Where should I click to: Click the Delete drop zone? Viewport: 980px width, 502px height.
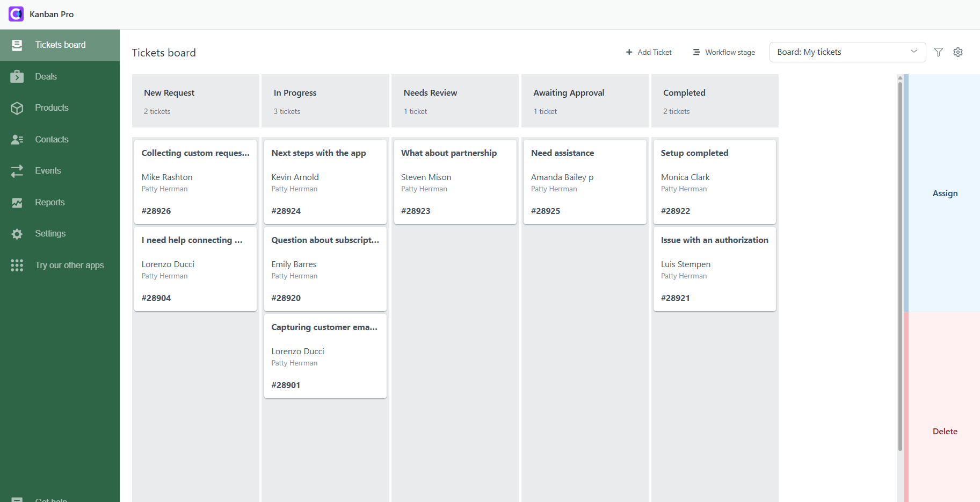click(945, 431)
